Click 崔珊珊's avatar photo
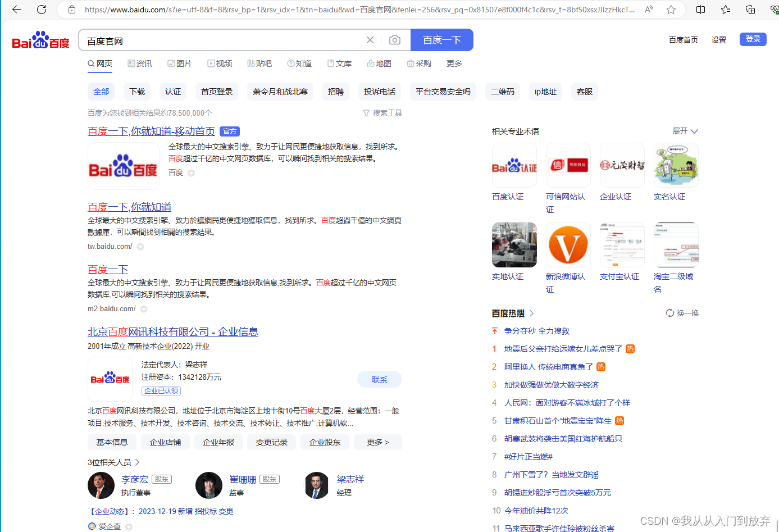Screen dimensions: 779x532 pyautogui.click(x=209, y=485)
